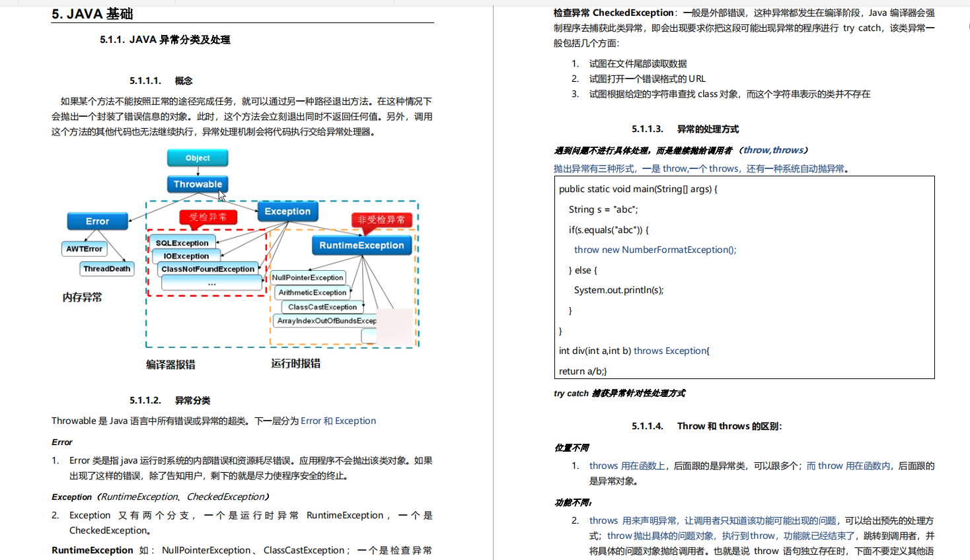Screen dimensions: 970x560
Task: Click the code line 'public static void main(String[] args) {'
Action: tap(638, 189)
